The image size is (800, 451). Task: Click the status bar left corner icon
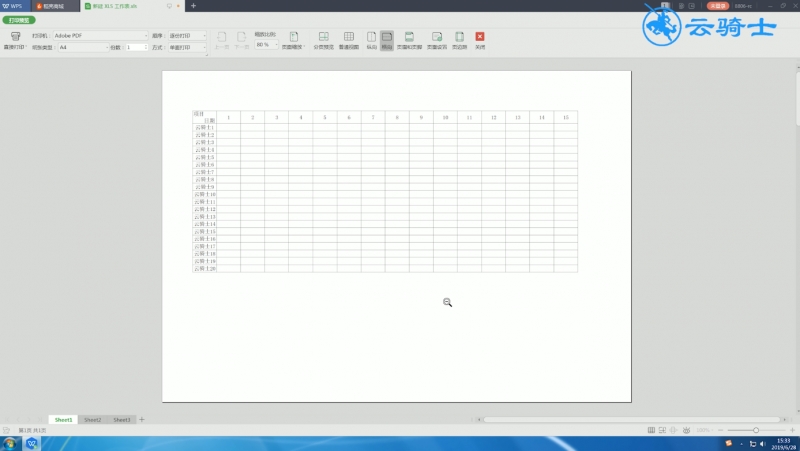pyautogui.click(x=6, y=430)
